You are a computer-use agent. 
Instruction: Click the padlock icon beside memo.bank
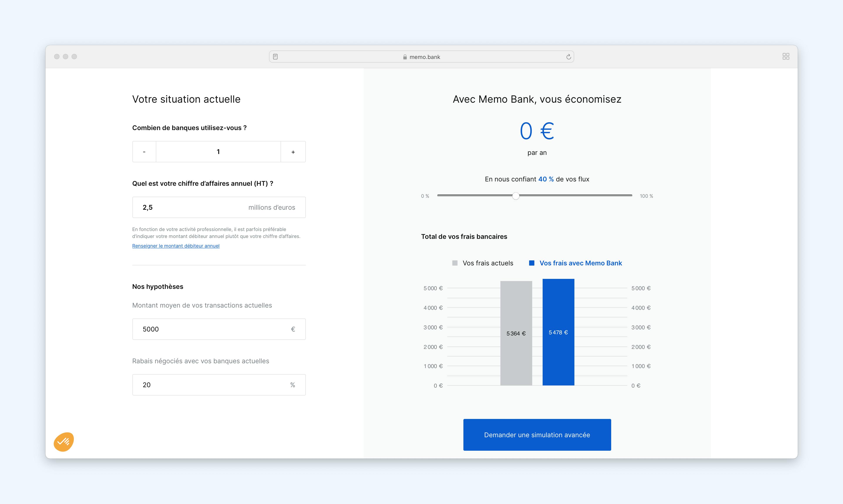pyautogui.click(x=405, y=57)
